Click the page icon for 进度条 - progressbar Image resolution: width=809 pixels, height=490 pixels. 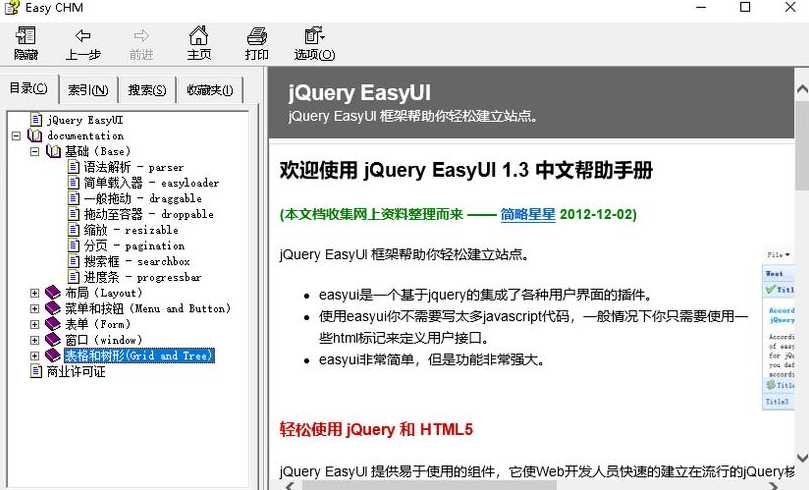74,277
